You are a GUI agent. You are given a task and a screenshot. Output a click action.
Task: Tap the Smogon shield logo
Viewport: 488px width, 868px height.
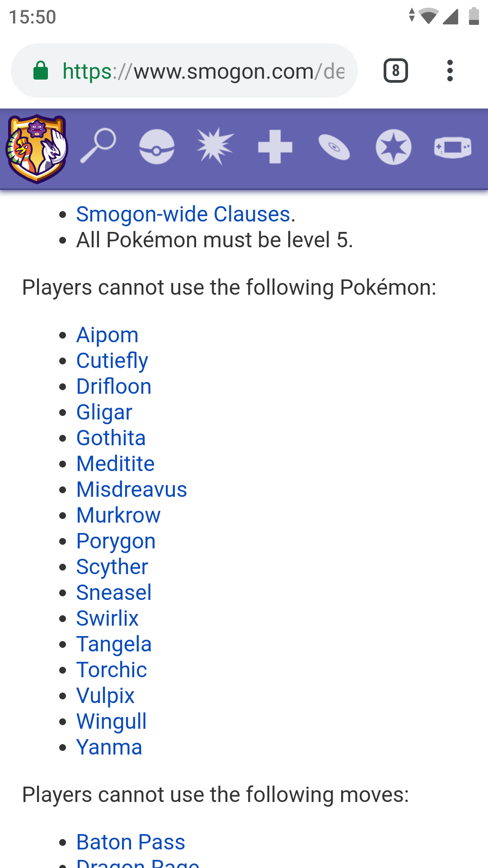pos(37,148)
